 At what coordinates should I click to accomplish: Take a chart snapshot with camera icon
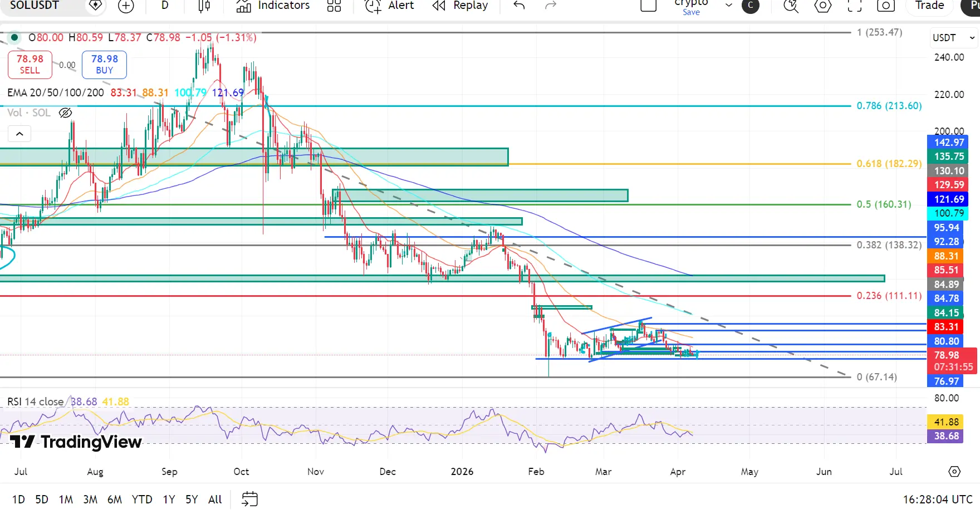pyautogui.click(x=886, y=6)
